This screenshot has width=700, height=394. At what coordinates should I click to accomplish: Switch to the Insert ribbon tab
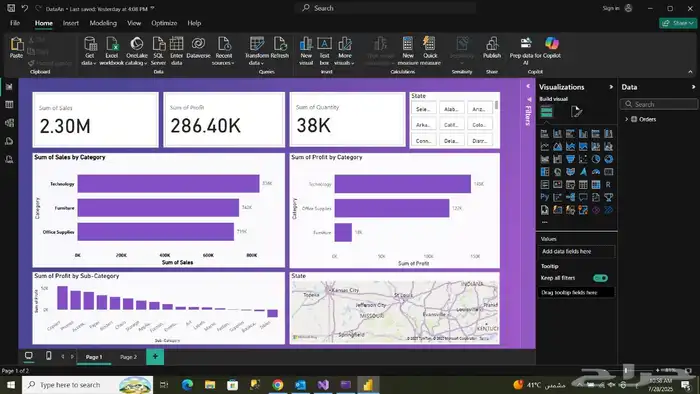pos(71,23)
